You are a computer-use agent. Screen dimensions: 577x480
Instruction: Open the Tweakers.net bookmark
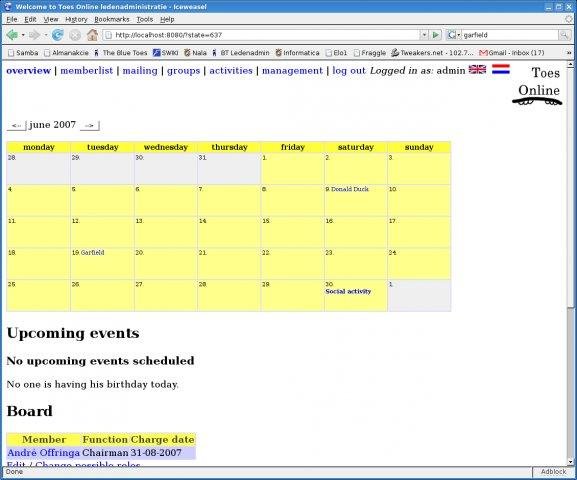point(432,53)
